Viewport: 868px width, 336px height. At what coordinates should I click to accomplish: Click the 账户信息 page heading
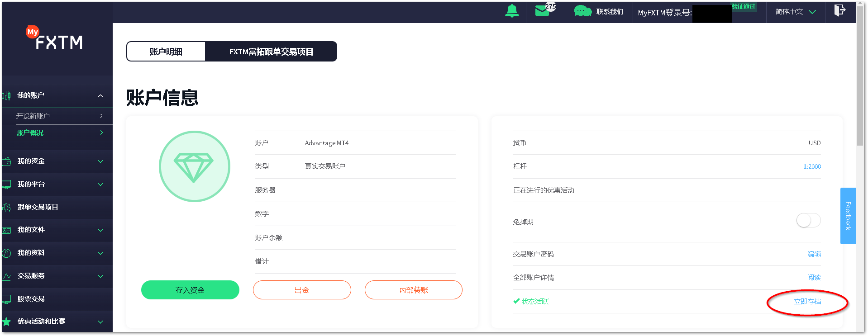click(x=162, y=98)
